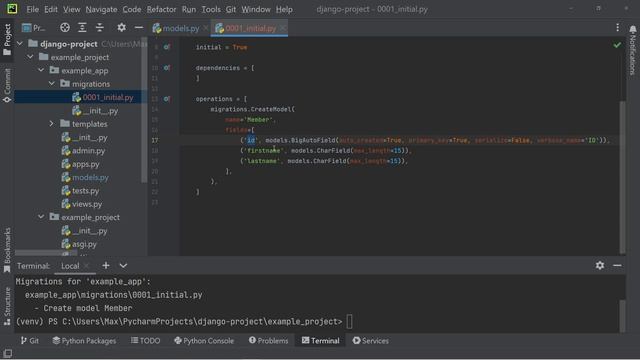
Task: Expand the templates folder
Action: coord(51,124)
